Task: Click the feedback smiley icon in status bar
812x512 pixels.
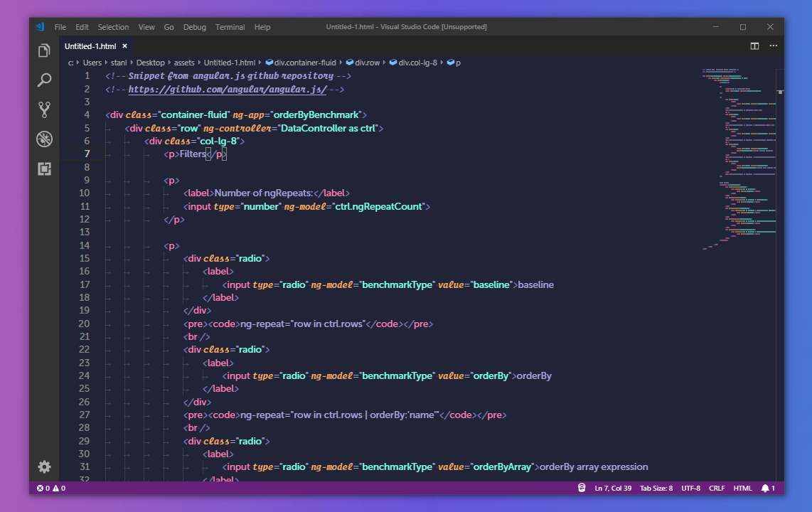Action: (x=582, y=488)
